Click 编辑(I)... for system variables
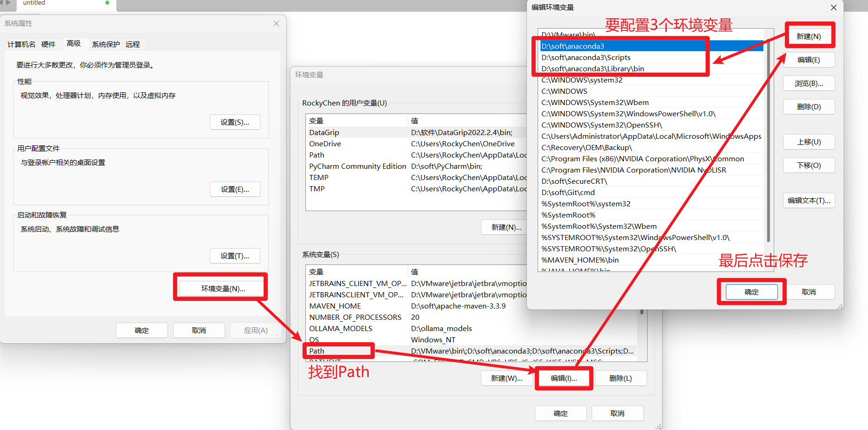The width and height of the screenshot is (868, 430). point(563,378)
